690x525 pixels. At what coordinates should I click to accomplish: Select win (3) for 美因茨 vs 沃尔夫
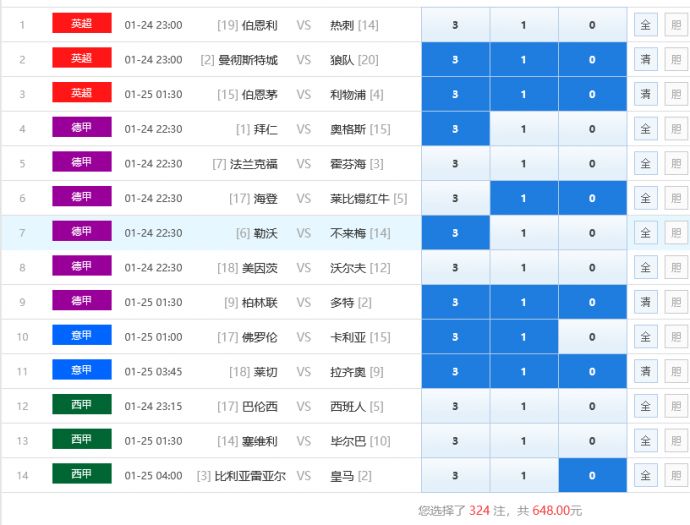click(x=455, y=268)
